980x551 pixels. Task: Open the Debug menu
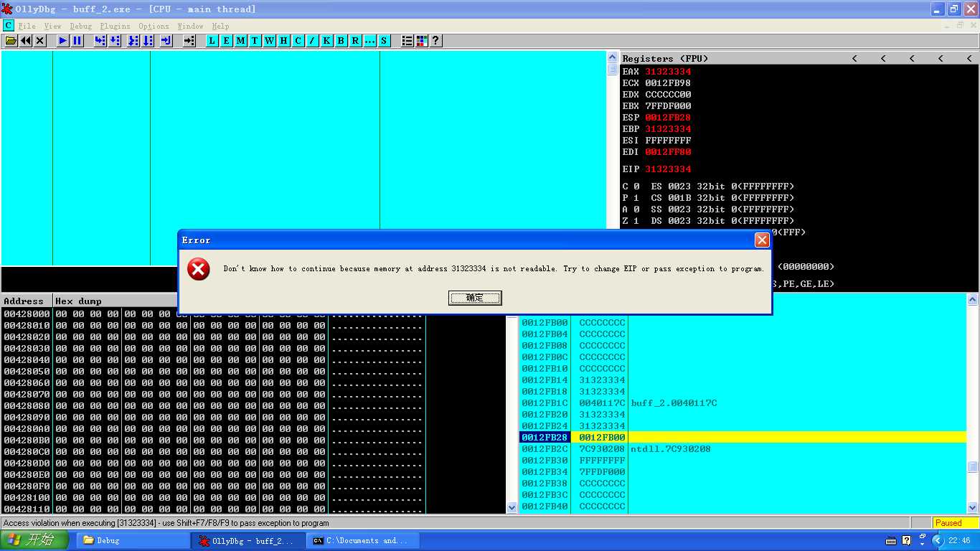point(81,26)
